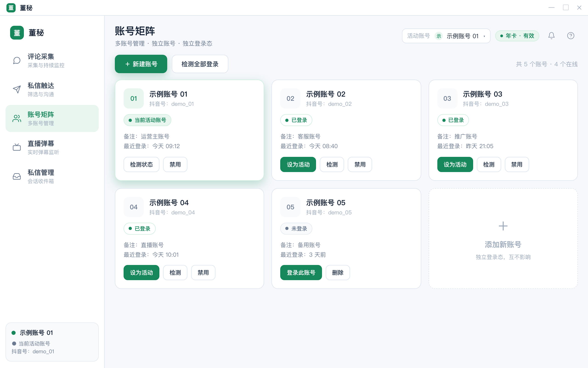
Task: Open the 评论采集 menu item
Action: tap(52, 60)
